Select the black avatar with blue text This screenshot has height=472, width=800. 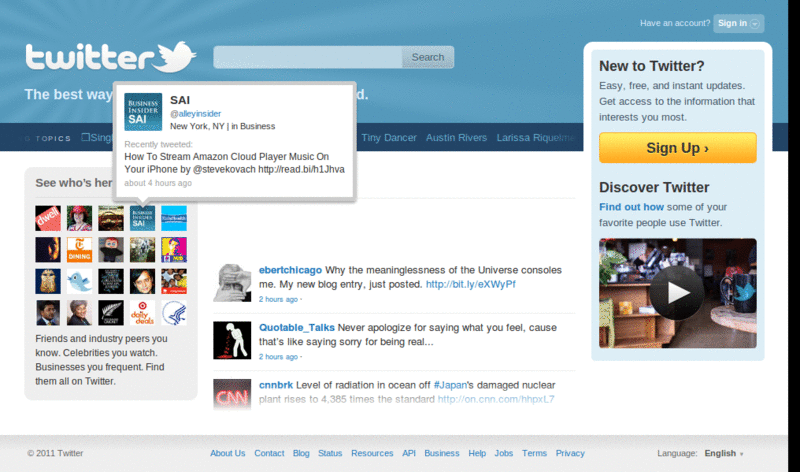pyautogui.click(x=111, y=282)
